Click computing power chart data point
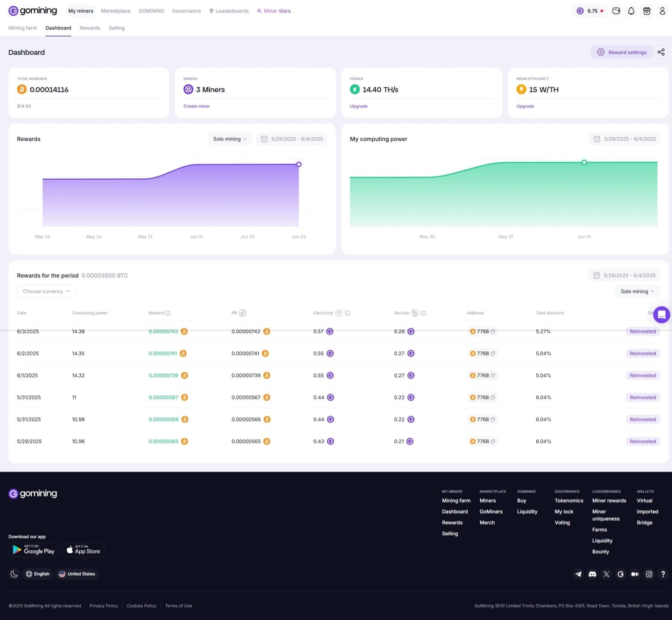The image size is (672, 620). (x=584, y=162)
